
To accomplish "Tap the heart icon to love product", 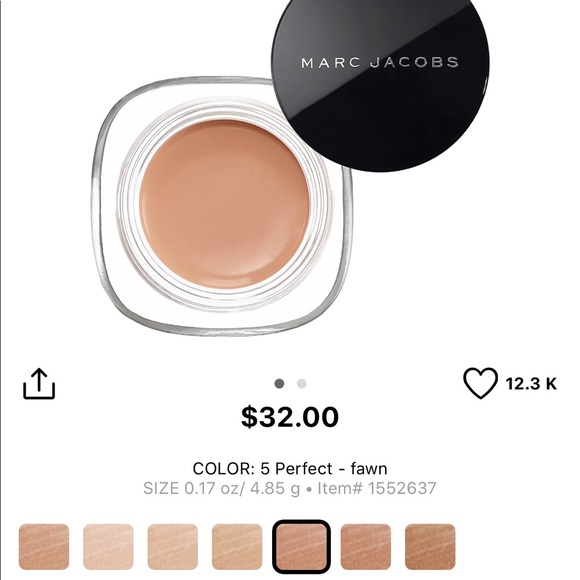I will [x=480, y=383].
